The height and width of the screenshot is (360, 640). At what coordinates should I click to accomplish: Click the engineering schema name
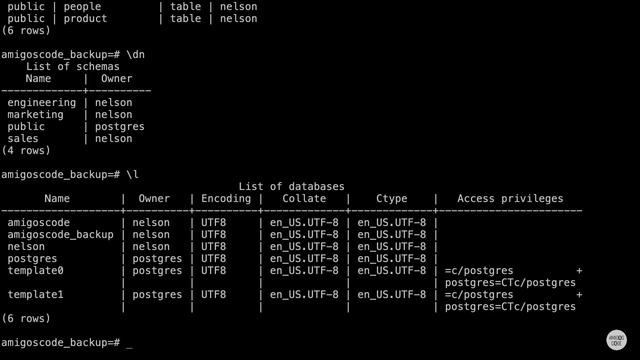(42, 103)
